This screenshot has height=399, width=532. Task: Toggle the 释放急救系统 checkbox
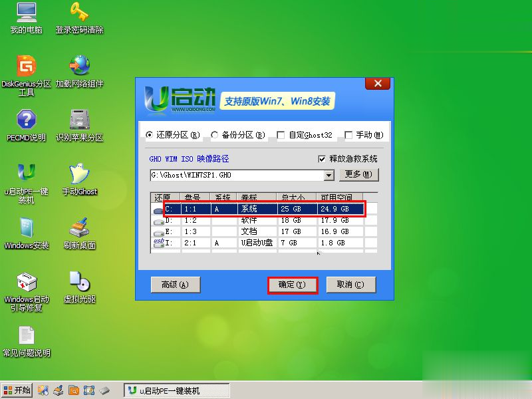pyautogui.click(x=323, y=159)
